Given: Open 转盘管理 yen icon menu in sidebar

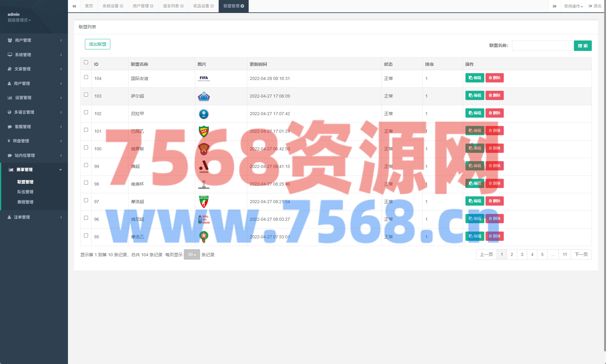Looking at the screenshot, I should (x=9, y=141).
